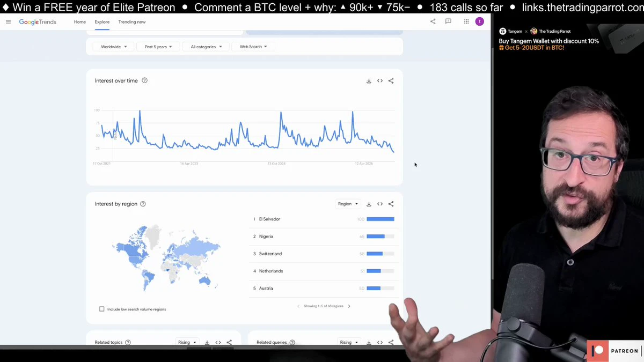The width and height of the screenshot is (644, 362).
Task: Get embed code for Interest by region
Action: click(380, 204)
